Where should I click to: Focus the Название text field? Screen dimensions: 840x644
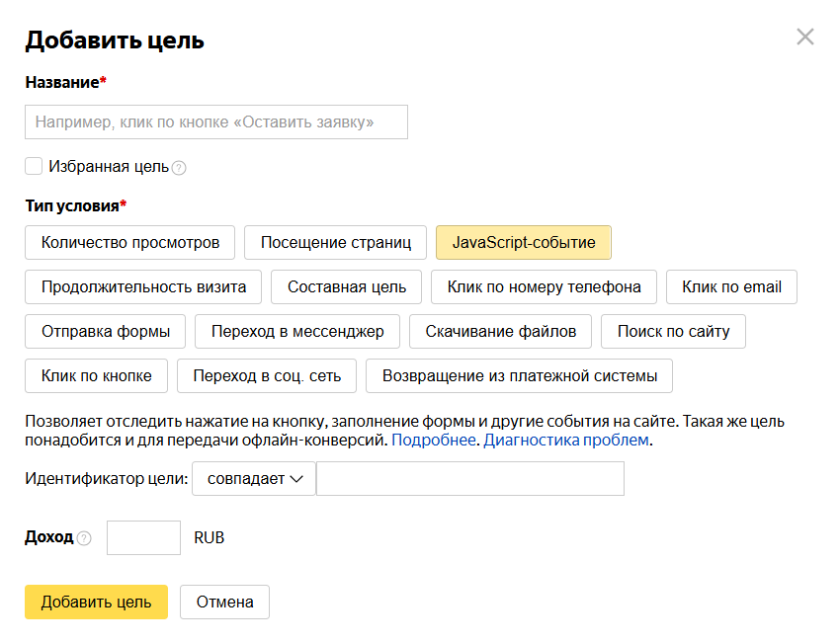click(215, 122)
